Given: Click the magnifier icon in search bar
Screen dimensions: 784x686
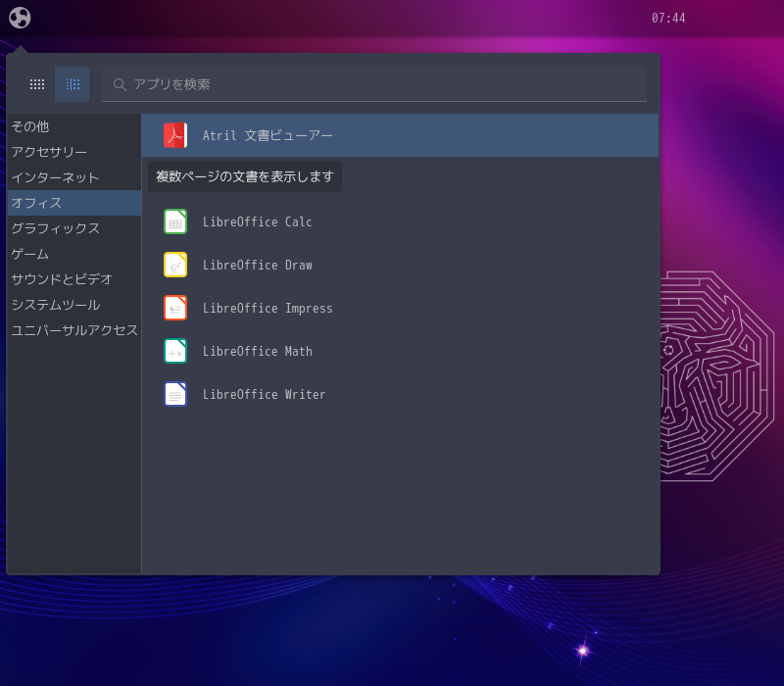Looking at the screenshot, I should 119,84.
